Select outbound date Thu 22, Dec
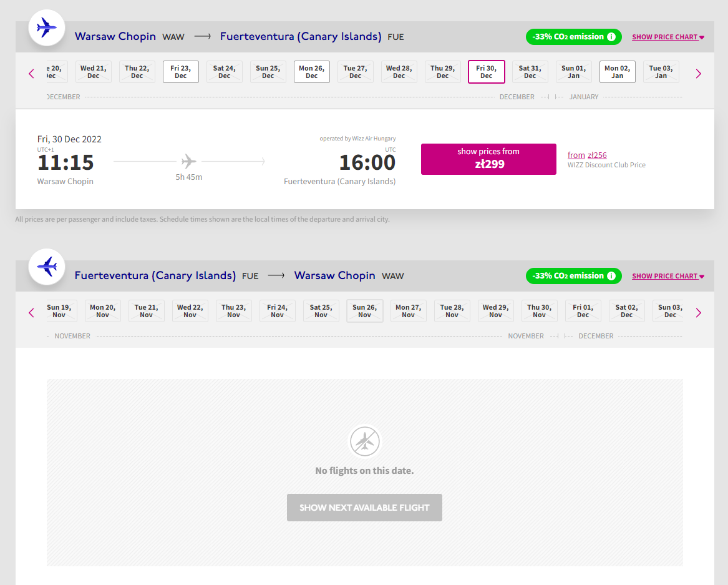Image resolution: width=728 pixels, height=585 pixels. 137,72
